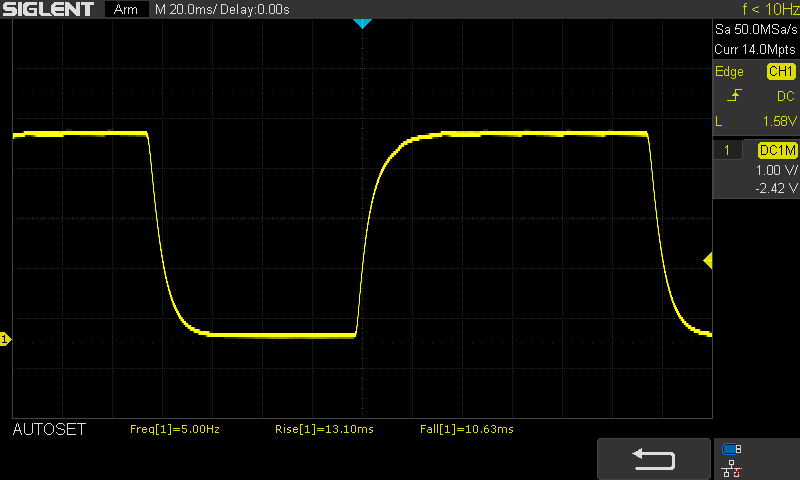This screenshot has height=480, width=800.
Task: Click the return arrow back button
Action: pos(654,459)
